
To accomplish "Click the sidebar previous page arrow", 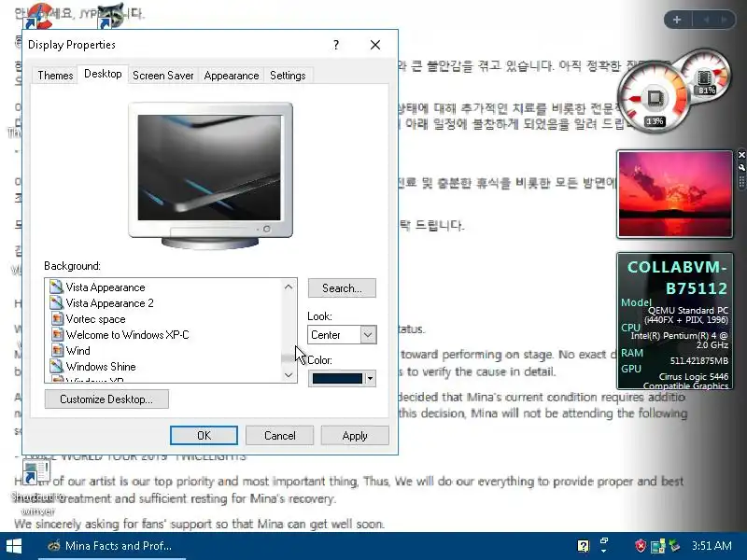I will point(707,20).
